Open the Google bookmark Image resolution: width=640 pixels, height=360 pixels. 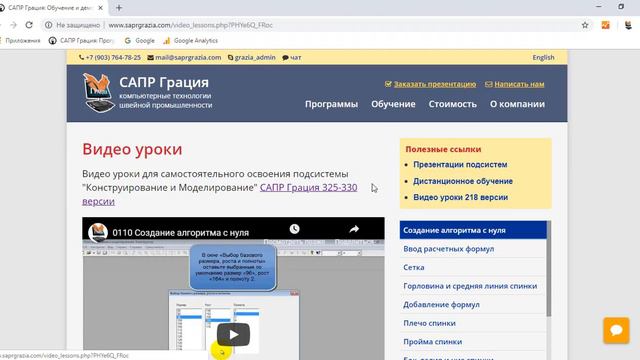(x=140, y=40)
